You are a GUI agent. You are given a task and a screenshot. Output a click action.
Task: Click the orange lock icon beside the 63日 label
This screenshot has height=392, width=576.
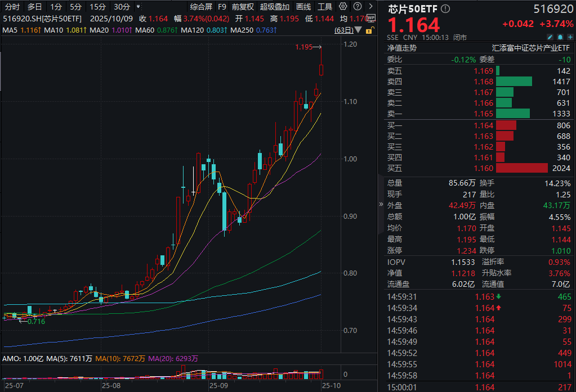(x=369, y=30)
